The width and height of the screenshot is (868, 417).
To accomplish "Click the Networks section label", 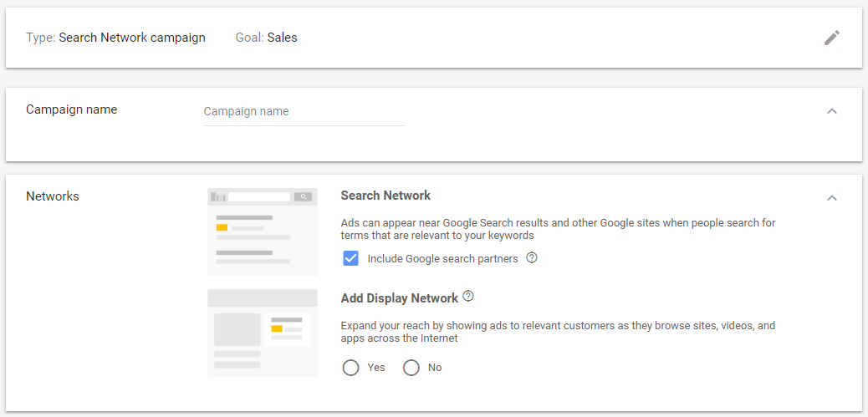I will [53, 196].
